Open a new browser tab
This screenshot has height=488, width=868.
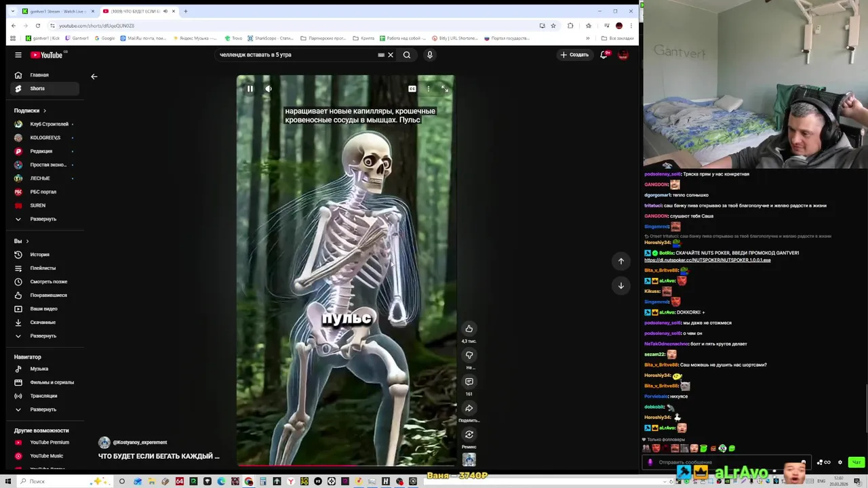point(186,12)
